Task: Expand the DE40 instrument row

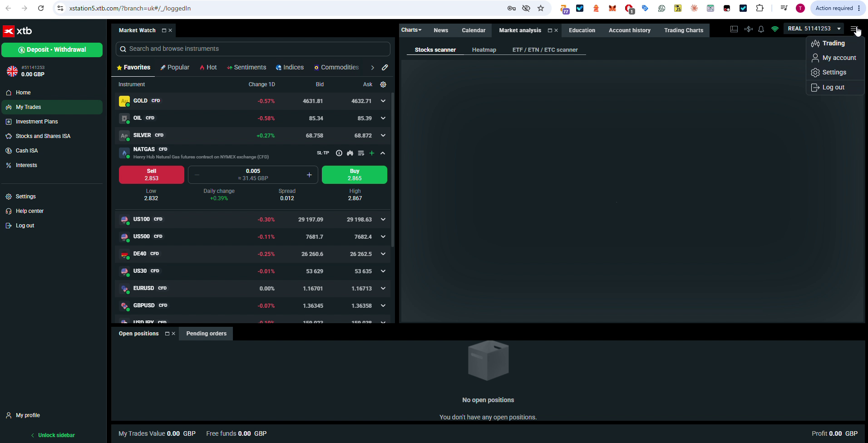Action: click(383, 254)
